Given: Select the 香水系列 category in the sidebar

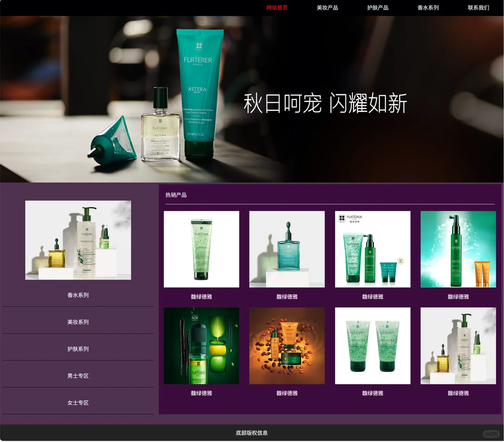Looking at the screenshot, I should click(78, 295).
